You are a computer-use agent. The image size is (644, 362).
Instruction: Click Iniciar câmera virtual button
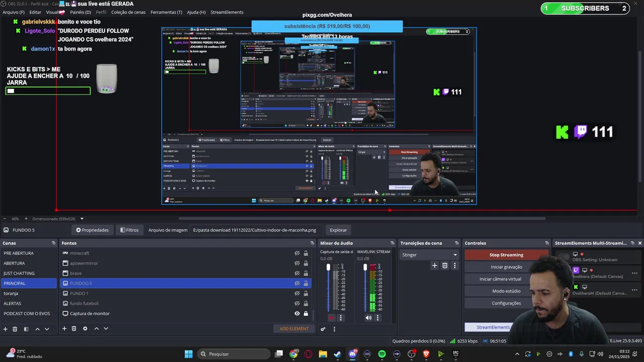point(500,279)
